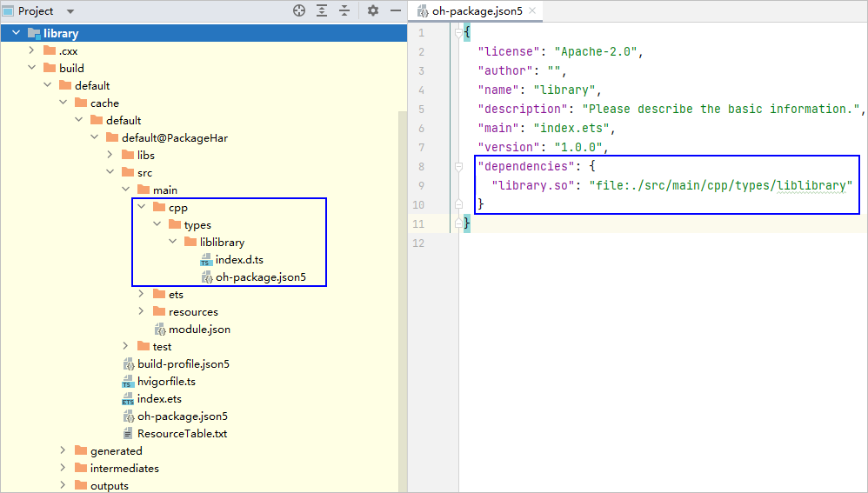The image size is (868, 493).
Task: Fold the dependencies block at line 8
Action: pos(457,165)
